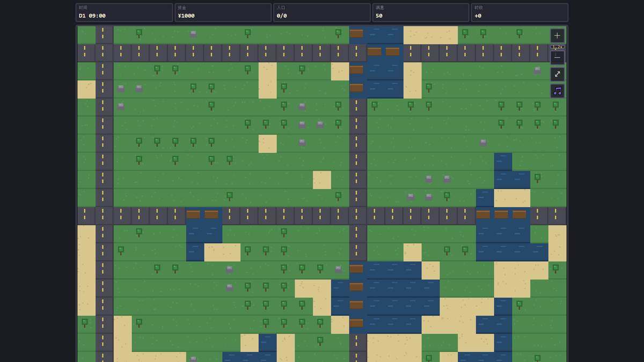
Task: Click the 时间 time panel showing D1 09:00
Action: pyautogui.click(x=124, y=12)
